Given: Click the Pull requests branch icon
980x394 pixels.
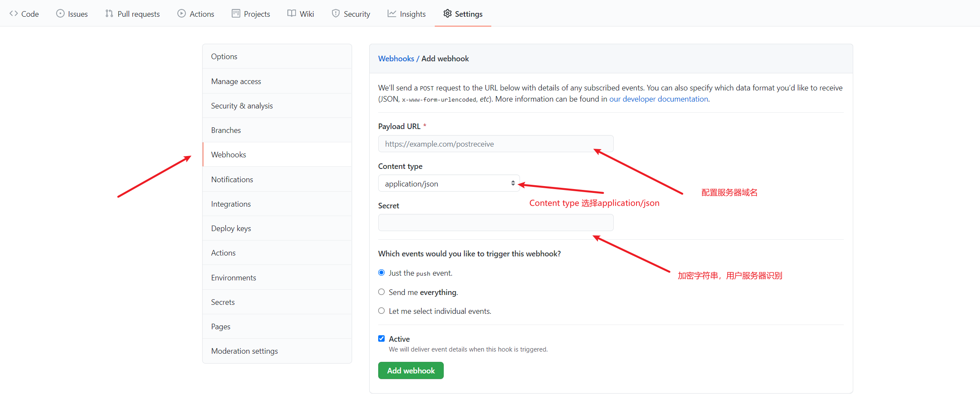Looking at the screenshot, I should click(109, 14).
